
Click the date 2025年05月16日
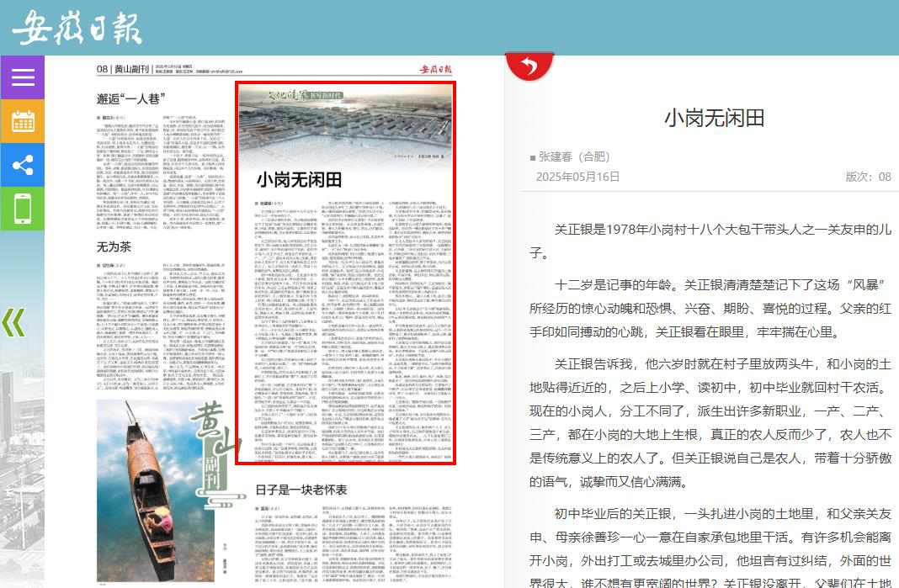point(577,177)
